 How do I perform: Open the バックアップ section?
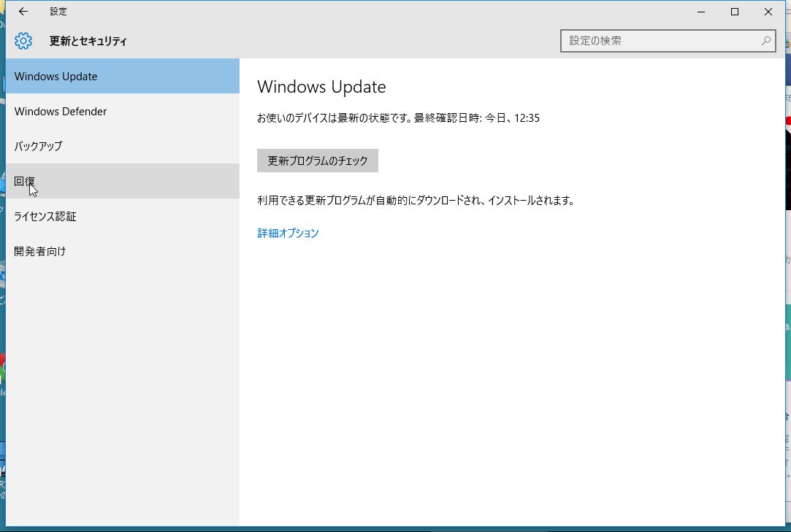pyautogui.click(x=123, y=146)
